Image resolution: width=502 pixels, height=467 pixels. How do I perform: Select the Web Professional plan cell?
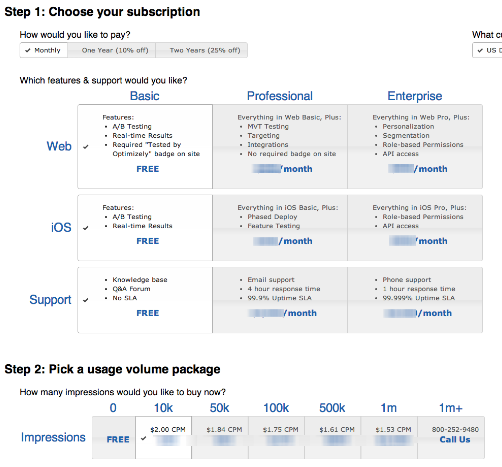click(280, 147)
